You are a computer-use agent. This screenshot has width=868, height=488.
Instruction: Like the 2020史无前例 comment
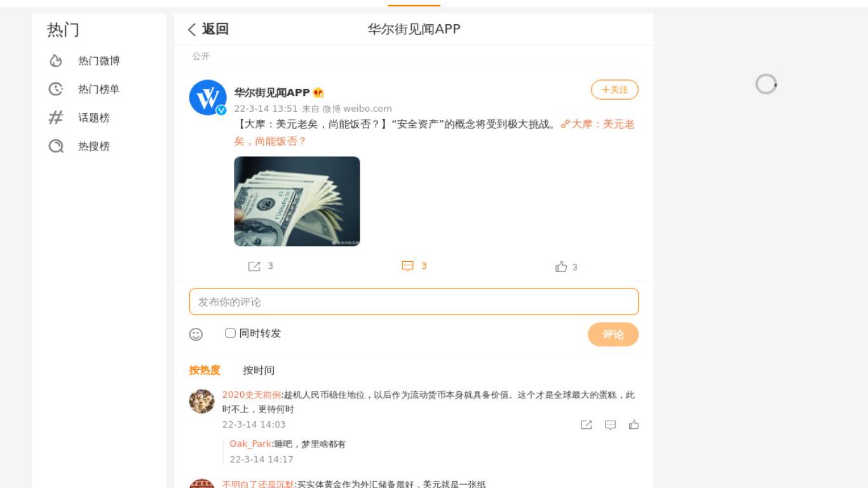tap(634, 424)
